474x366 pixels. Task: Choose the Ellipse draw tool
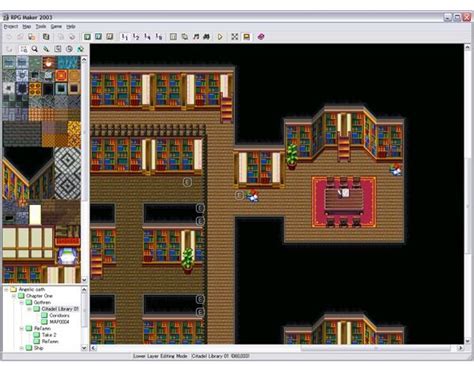[69, 49]
